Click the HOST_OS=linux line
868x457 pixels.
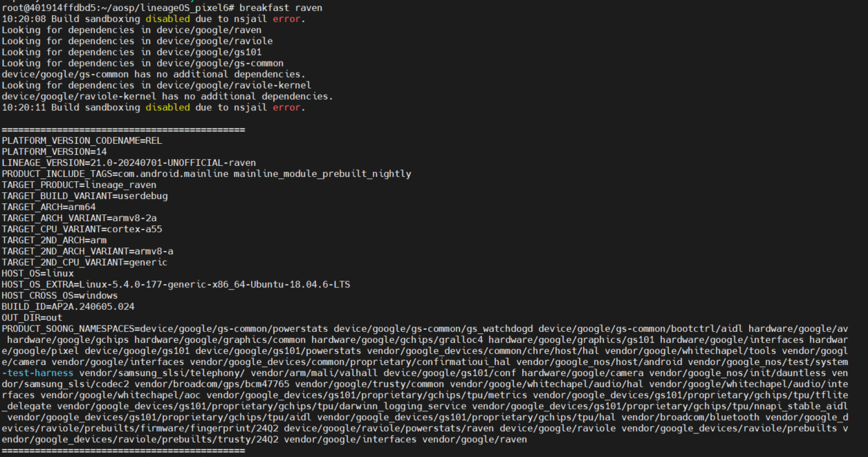point(37,273)
